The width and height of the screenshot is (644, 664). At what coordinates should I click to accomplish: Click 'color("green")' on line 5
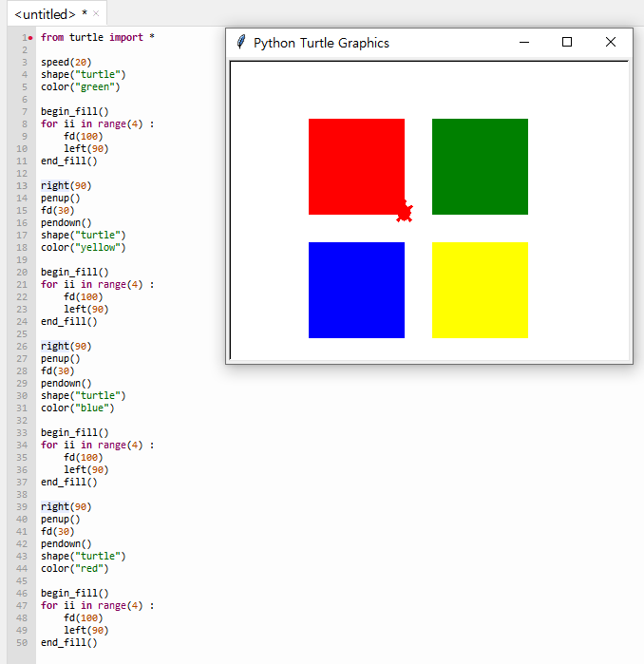(81, 86)
